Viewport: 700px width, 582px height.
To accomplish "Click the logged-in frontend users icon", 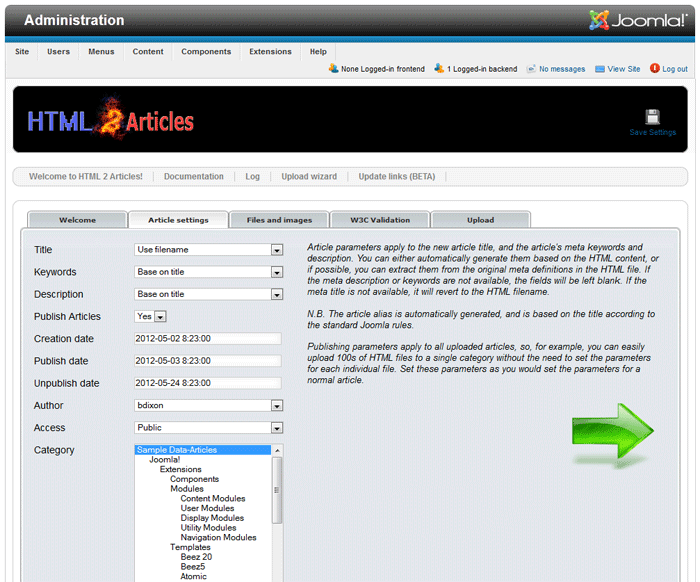I will pyautogui.click(x=333, y=68).
